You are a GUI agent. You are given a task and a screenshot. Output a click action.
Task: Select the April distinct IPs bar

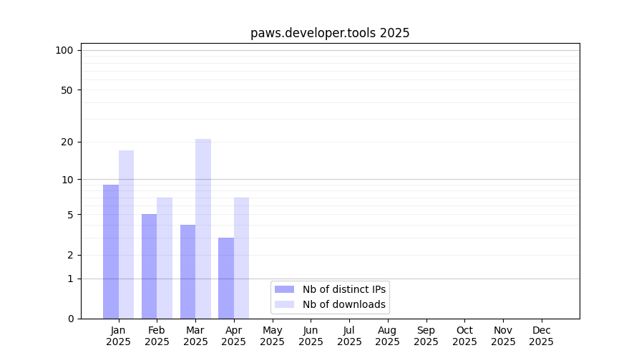(226, 278)
